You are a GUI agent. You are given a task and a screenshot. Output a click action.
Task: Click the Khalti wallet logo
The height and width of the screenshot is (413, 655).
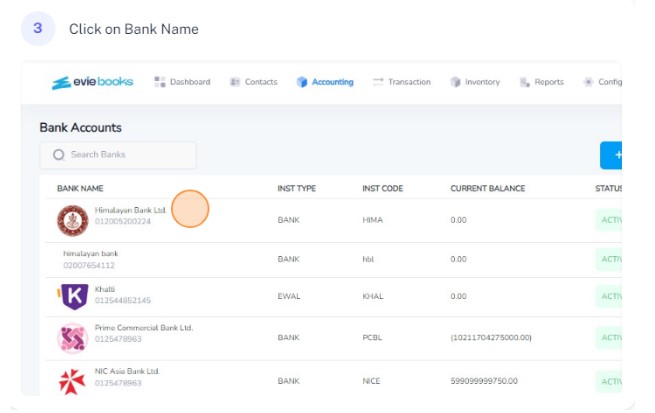(x=74, y=296)
